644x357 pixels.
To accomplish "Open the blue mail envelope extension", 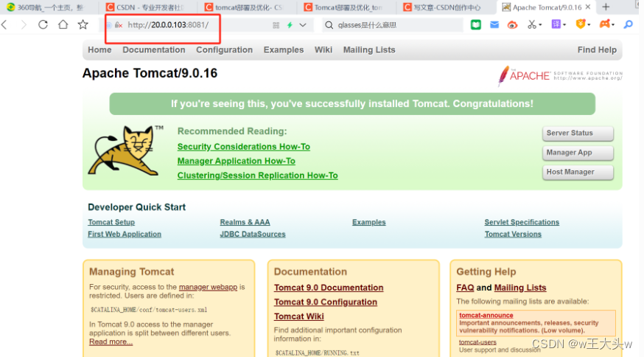I will [x=494, y=24].
